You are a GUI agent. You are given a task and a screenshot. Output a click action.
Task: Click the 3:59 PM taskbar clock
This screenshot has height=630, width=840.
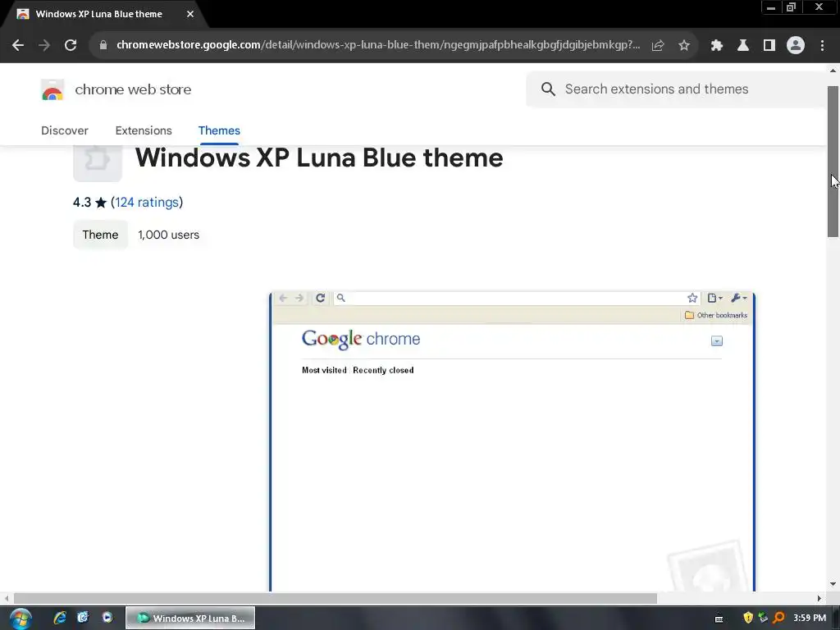click(810, 619)
